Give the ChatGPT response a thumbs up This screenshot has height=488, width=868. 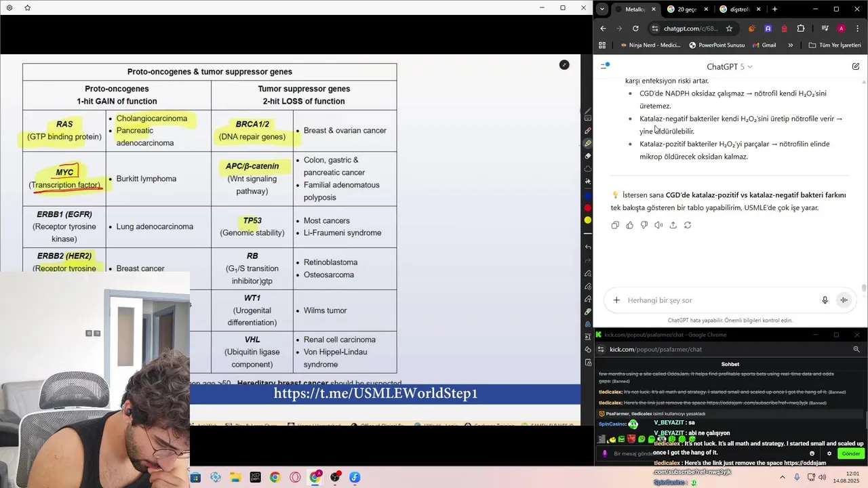point(629,225)
